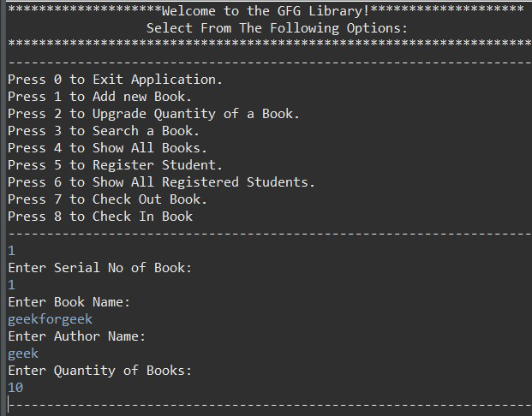This screenshot has height=416, width=532.
Task: Click the entered quantity value '10'
Action: [15, 388]
